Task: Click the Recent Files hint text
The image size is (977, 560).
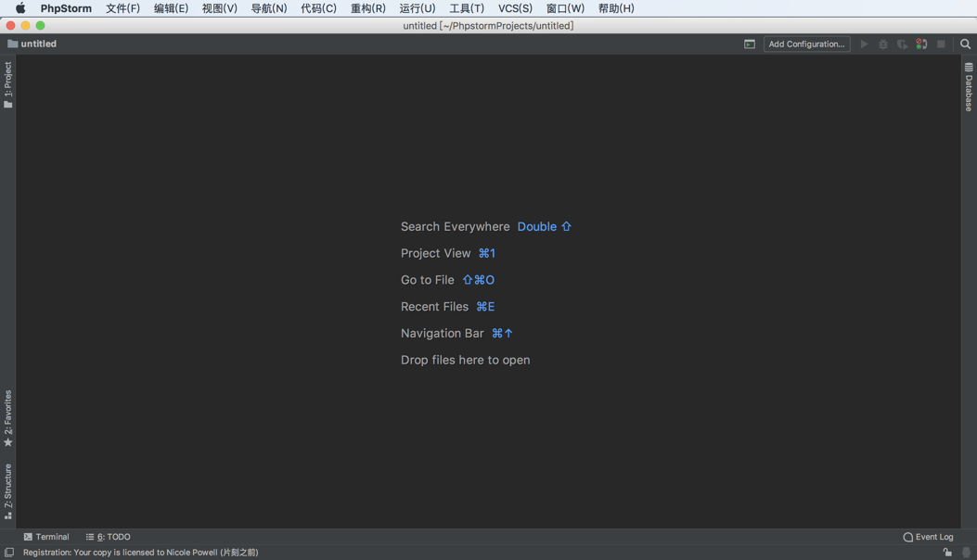Action: pos(434,307)
